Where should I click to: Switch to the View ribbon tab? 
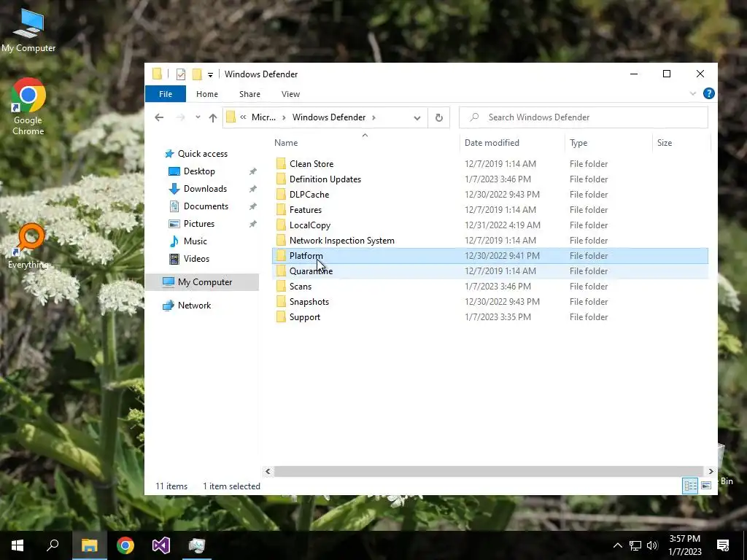click(x=290, y=94)
